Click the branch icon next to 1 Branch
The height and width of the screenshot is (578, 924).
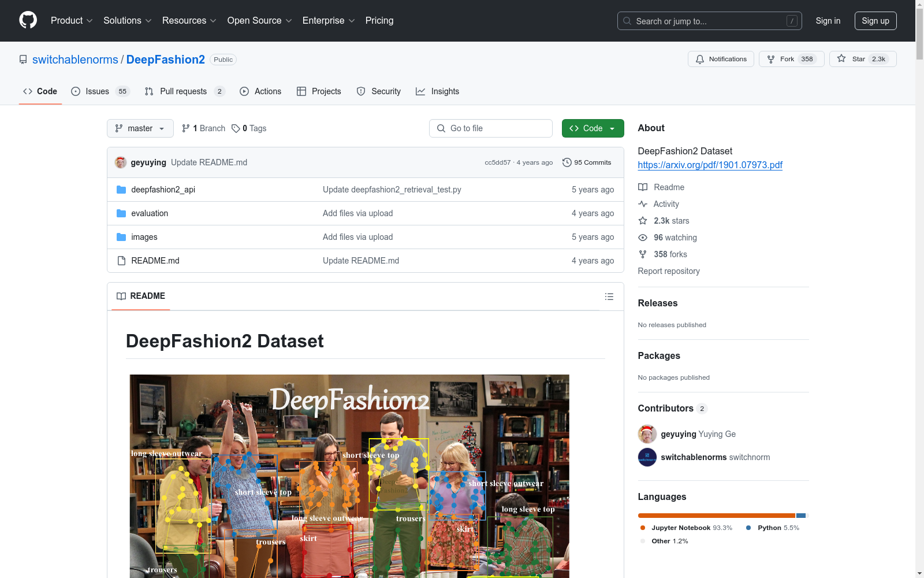point(186,128)
